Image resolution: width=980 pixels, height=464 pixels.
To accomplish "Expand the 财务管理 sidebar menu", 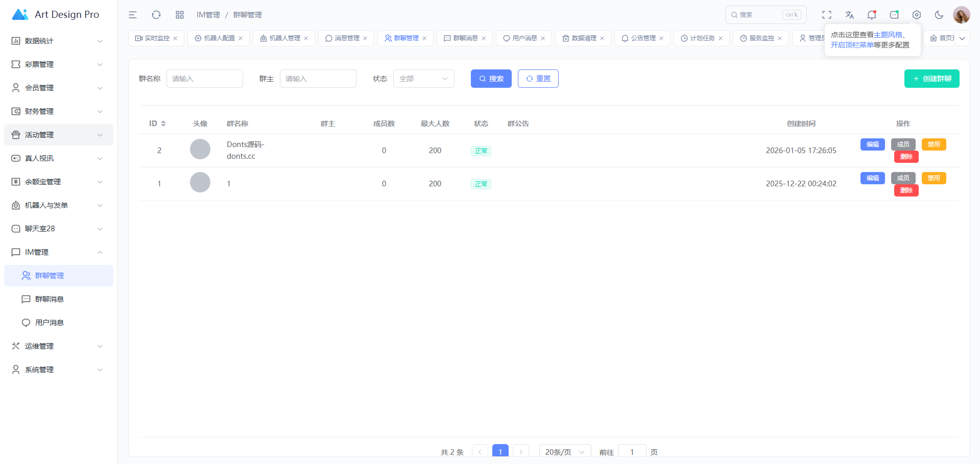I will [58, 111].
